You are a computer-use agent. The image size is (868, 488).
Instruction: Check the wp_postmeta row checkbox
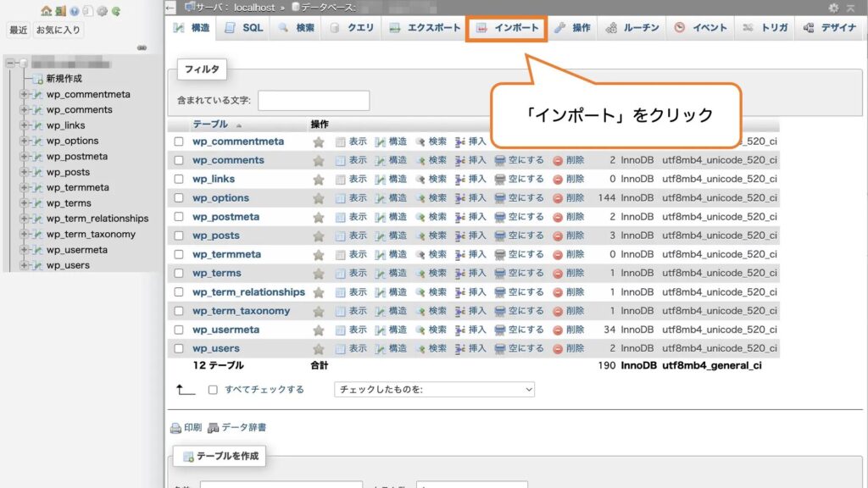click(x=179, y=217)
